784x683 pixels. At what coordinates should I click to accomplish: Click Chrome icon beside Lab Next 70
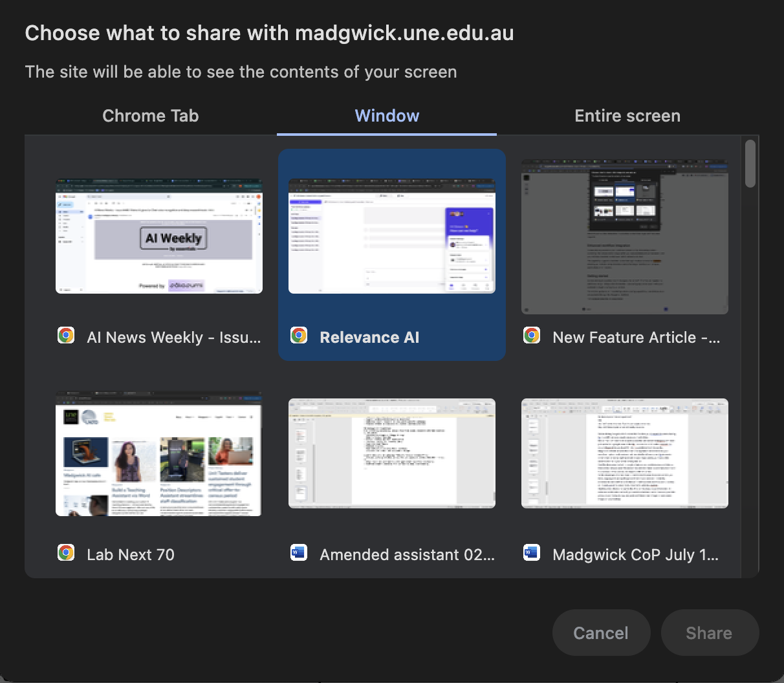coord(66,553)
